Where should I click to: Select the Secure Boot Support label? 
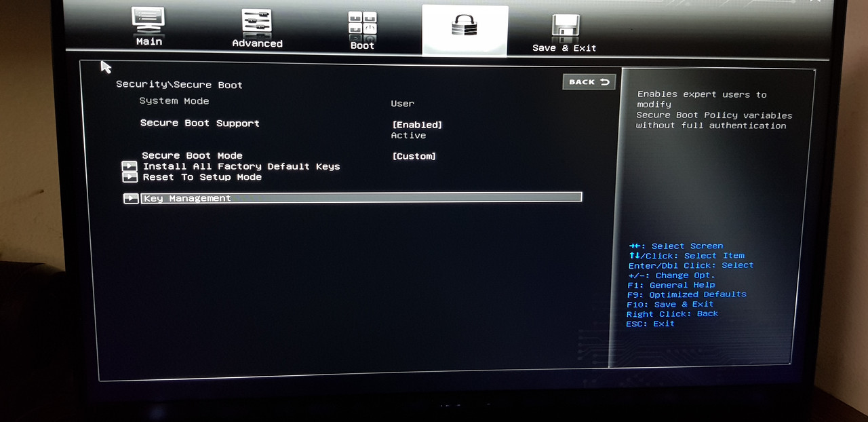click(x=200, y=123)
